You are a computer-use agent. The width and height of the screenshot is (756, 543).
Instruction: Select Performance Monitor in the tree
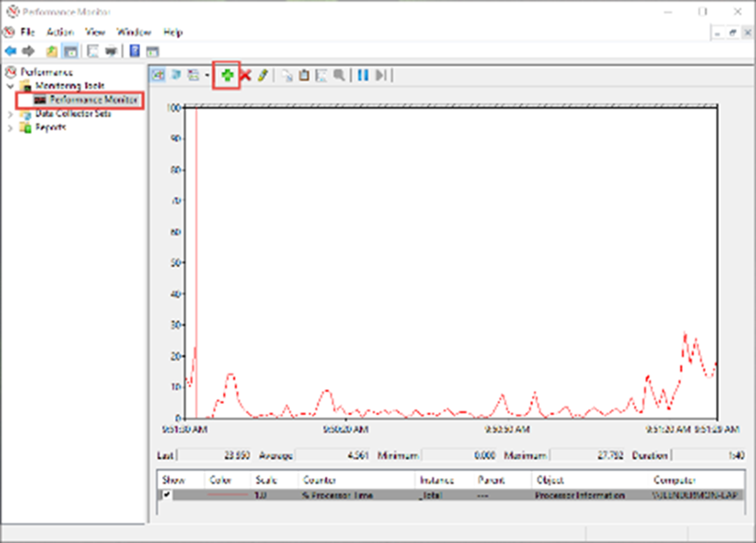click(x=93, y=100)
